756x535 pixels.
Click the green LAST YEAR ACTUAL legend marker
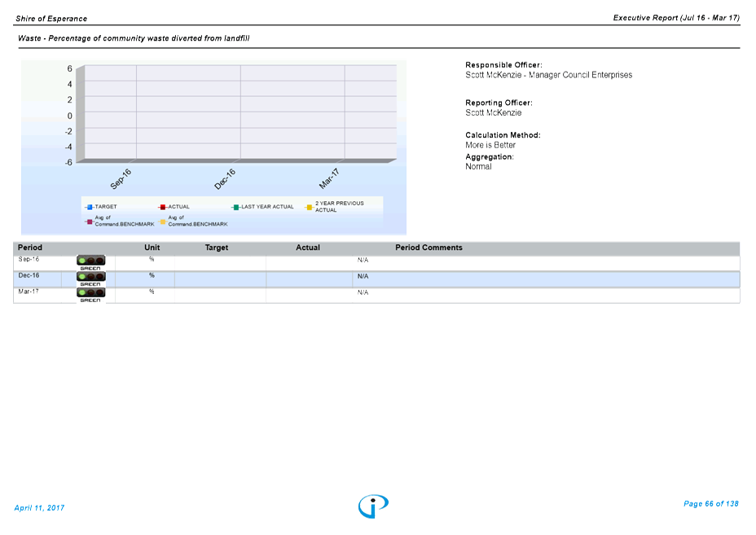235,208
